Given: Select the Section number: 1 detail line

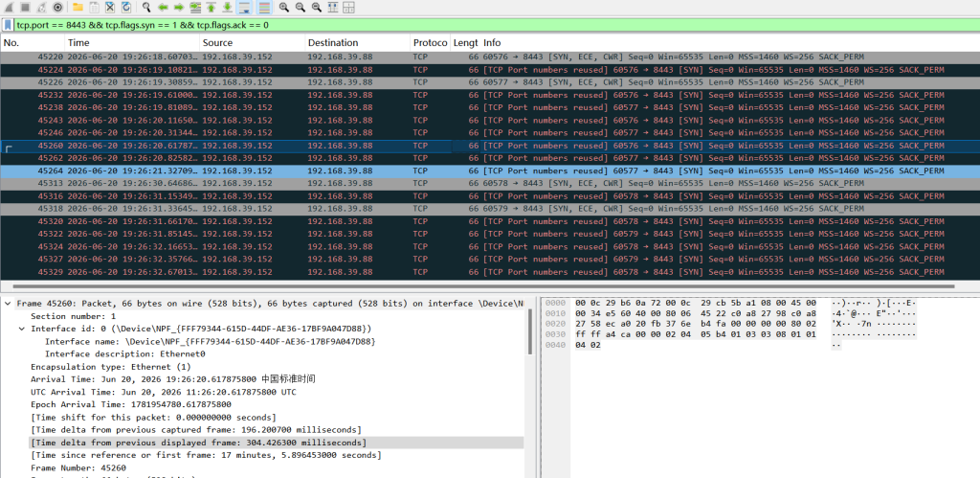Looking at the screenshot, I should click(x=73, y=316).
